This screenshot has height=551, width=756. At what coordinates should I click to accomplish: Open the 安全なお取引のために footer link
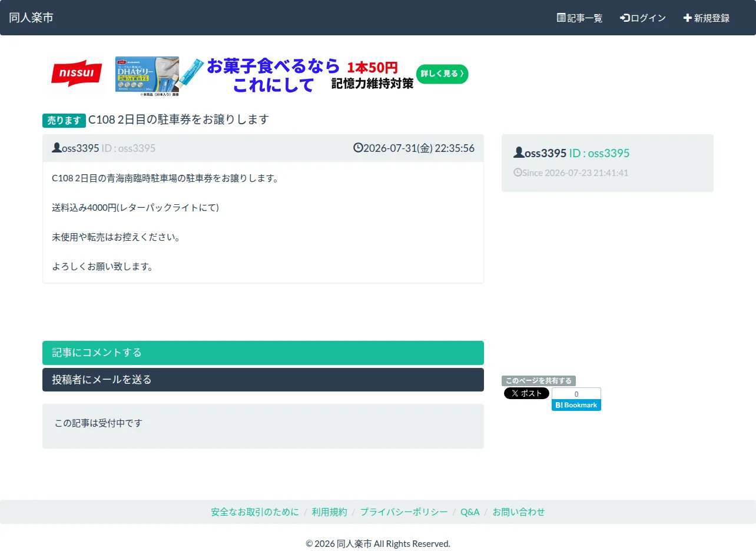click(255, 512)
